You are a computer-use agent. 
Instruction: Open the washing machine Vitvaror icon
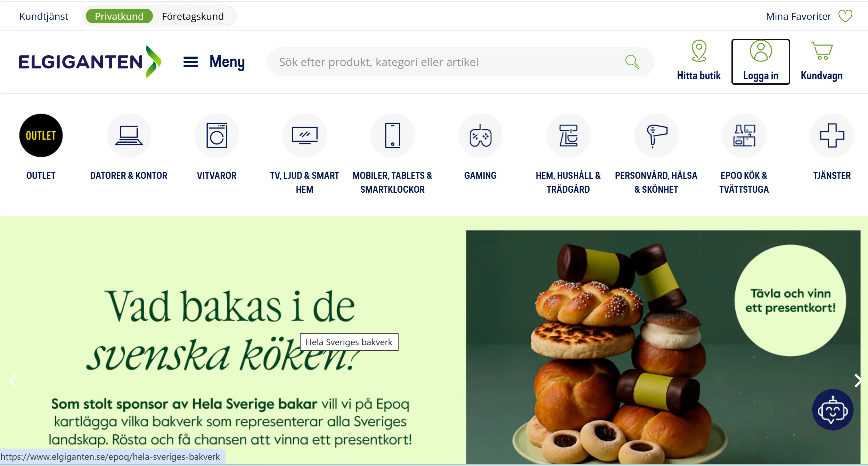pyautogui.click(x=217, y=135)
